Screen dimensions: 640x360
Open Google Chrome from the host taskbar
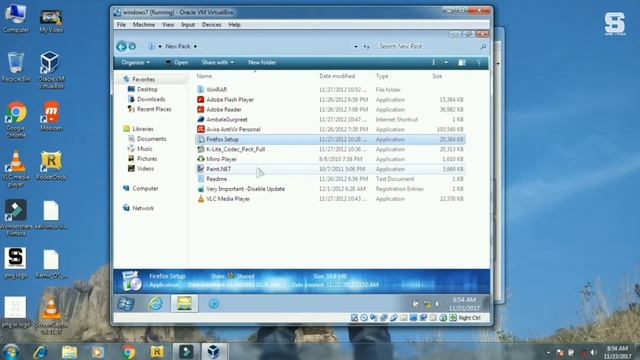point(129,352)
